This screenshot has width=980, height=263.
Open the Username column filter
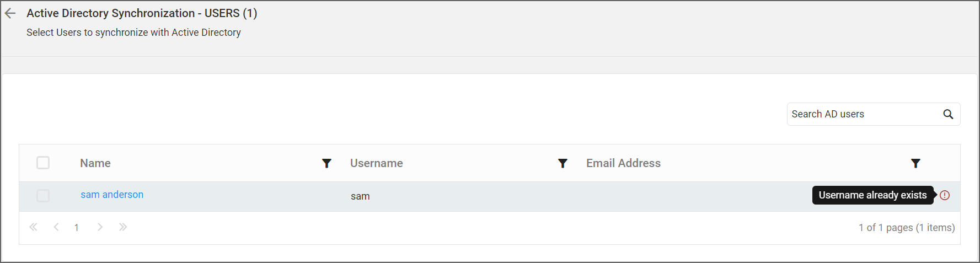click(563, 163)
